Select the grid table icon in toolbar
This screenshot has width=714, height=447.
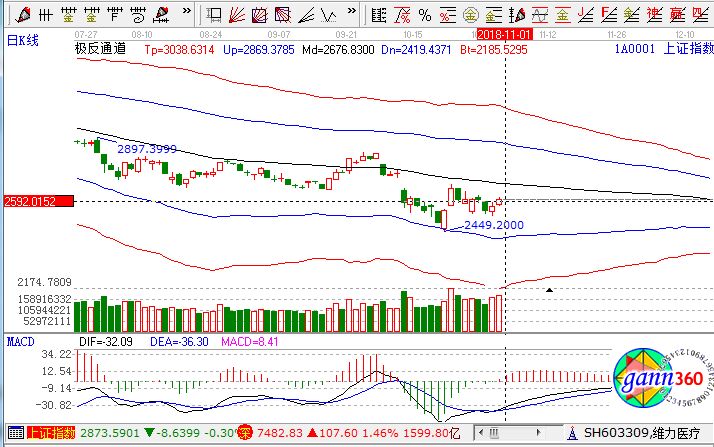[x=376, y=14]
